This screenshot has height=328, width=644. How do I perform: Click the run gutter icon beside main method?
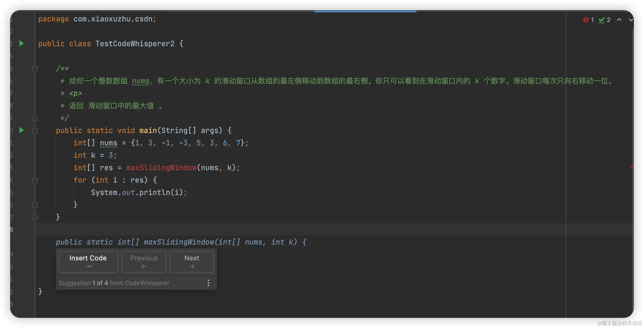pyautogui.click(x=21, y=130)
